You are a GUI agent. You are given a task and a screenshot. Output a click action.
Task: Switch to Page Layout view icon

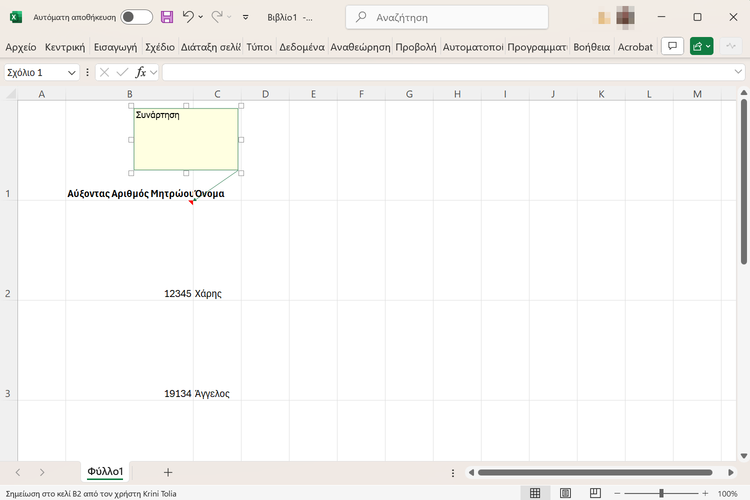564,493
